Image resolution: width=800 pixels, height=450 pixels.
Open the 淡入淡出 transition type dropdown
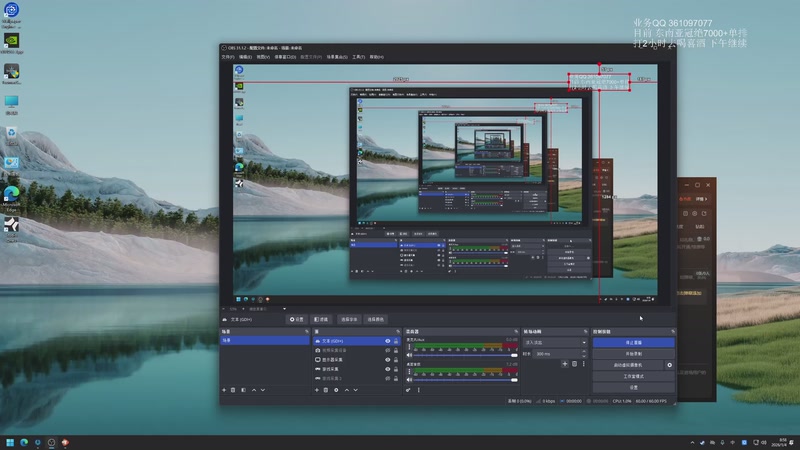555,342
